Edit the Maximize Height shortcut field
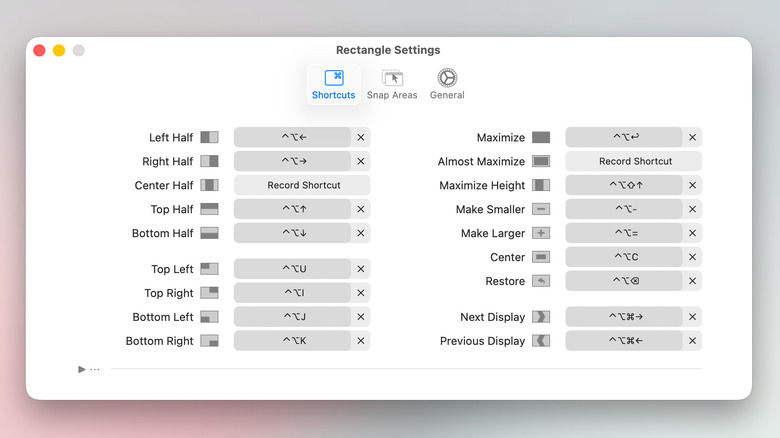Screen dimensions: 780x438 (624, 185)
